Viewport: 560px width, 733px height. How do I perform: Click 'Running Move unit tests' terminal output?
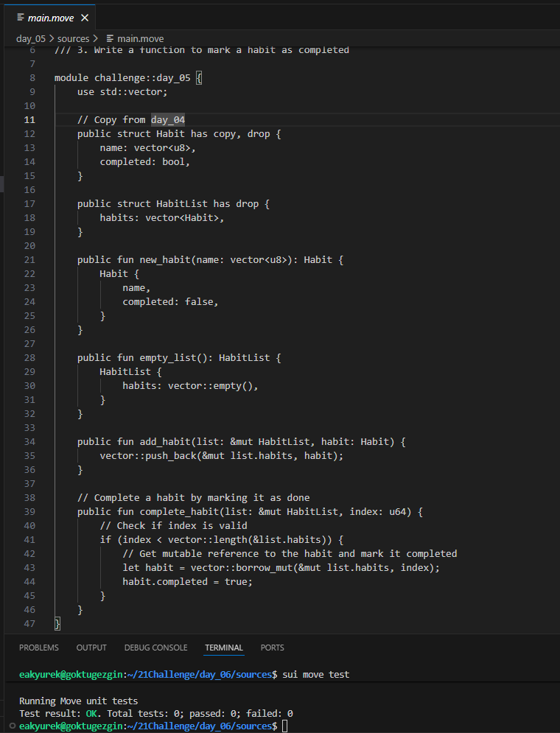[79, 701]
